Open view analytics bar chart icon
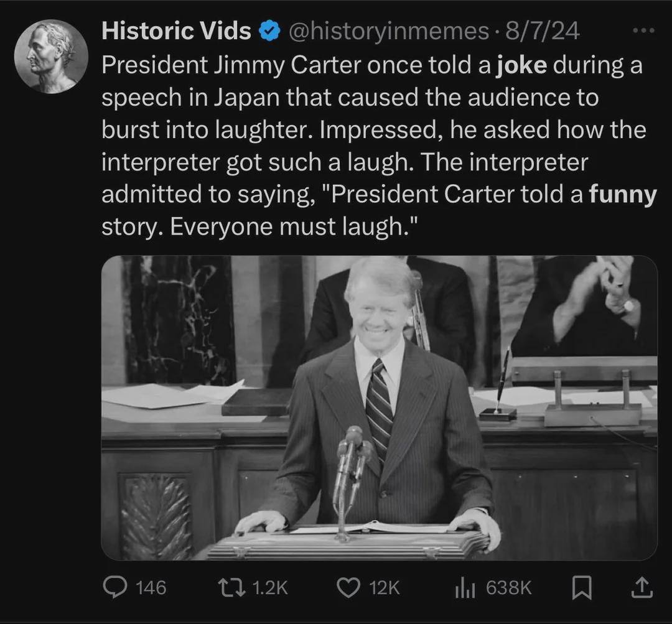Viewport: 672px width, 624px height. point(465,587)
